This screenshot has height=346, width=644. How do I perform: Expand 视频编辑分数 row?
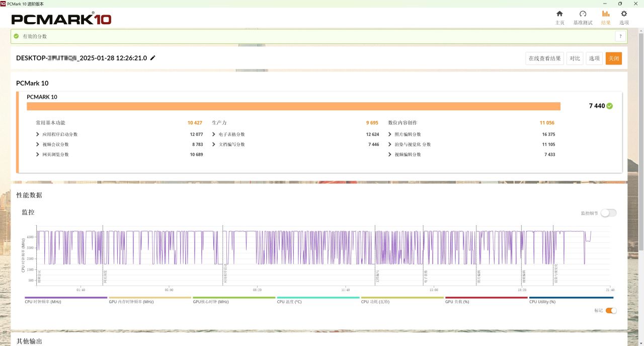click(390, 155)
